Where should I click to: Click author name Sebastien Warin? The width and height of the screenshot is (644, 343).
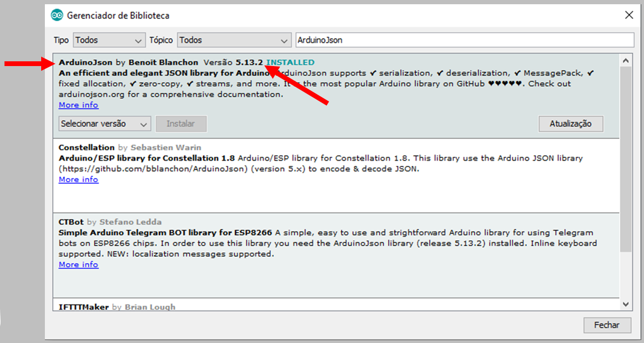pos(166,147)
